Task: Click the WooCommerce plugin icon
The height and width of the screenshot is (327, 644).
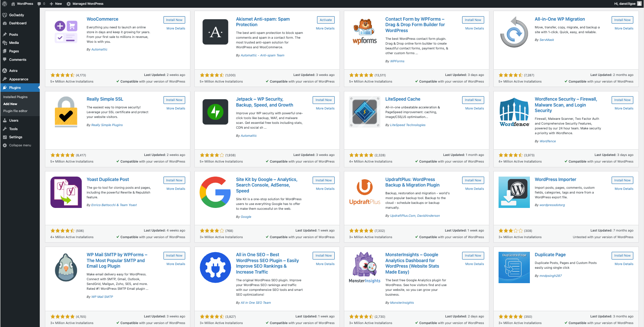Action: coord(66,32)
